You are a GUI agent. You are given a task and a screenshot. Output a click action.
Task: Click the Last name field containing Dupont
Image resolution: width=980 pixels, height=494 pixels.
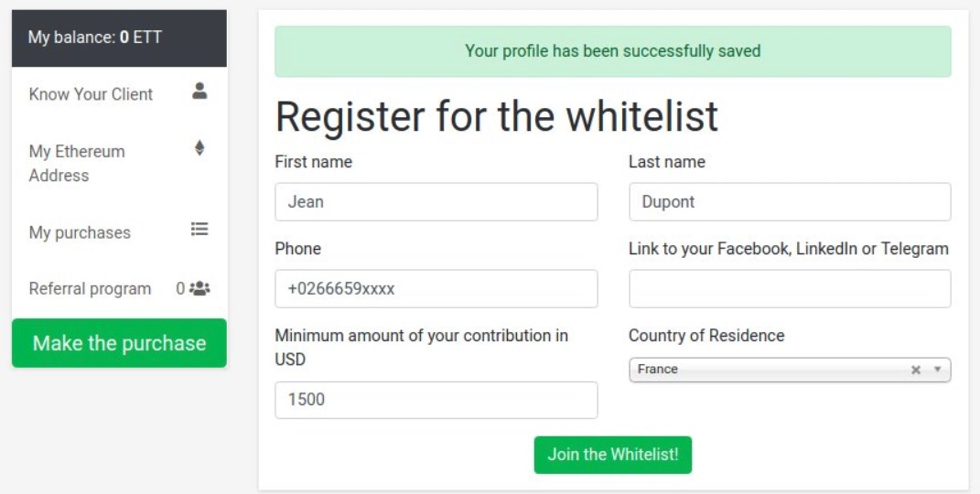coord(790,202)
